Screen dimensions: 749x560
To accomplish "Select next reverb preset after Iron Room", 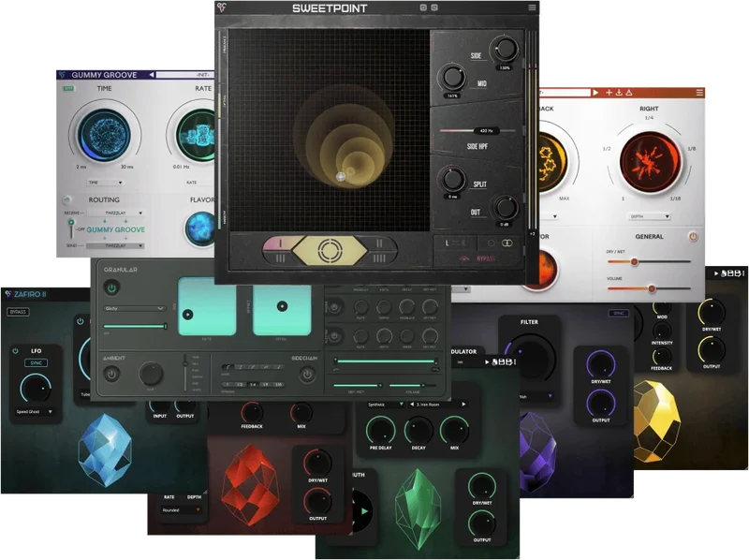I will [x=463, y=405].
